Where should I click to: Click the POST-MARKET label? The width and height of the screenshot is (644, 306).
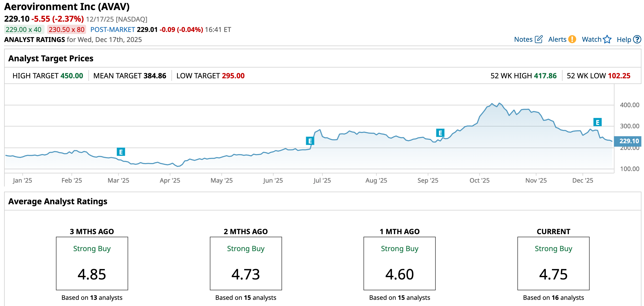(113, 30)
